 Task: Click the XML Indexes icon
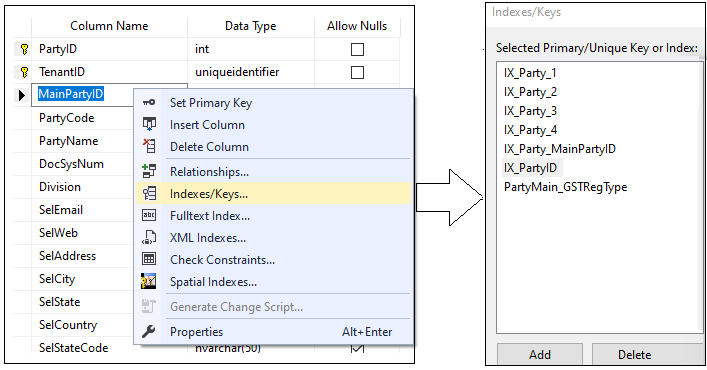149,237
